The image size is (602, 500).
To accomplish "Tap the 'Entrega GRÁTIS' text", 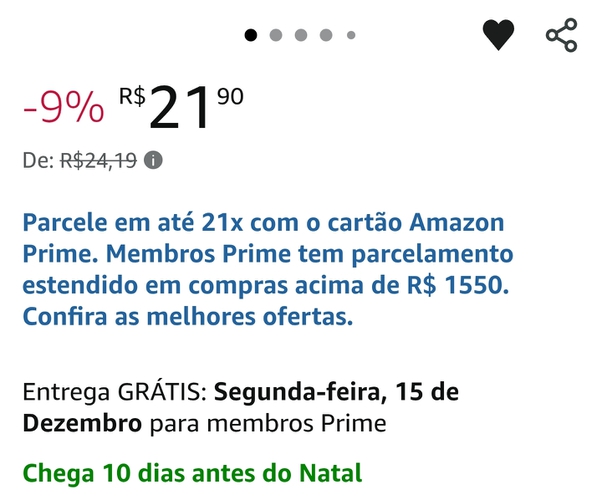I will click(115, 390).
